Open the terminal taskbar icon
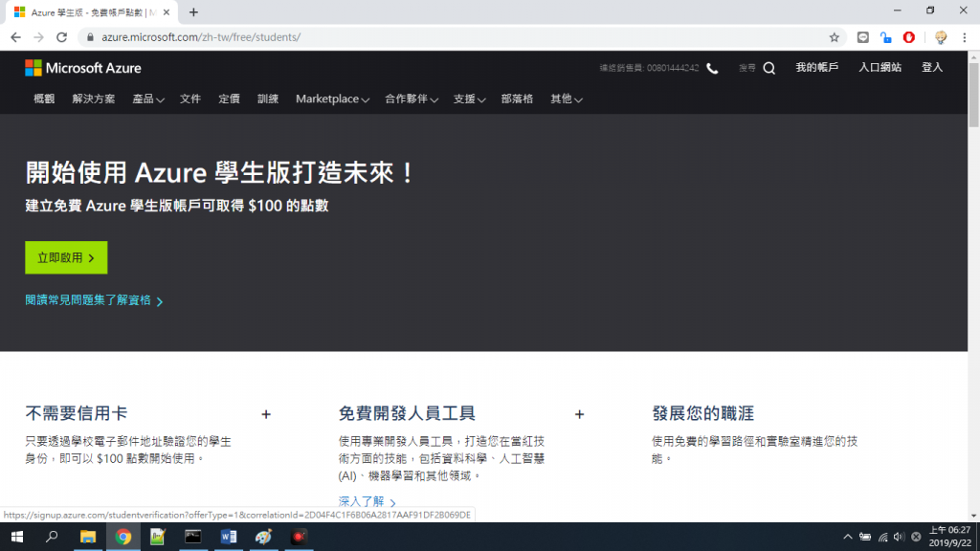The width and height of the screenshot is (980, 551). coord(193,537)
